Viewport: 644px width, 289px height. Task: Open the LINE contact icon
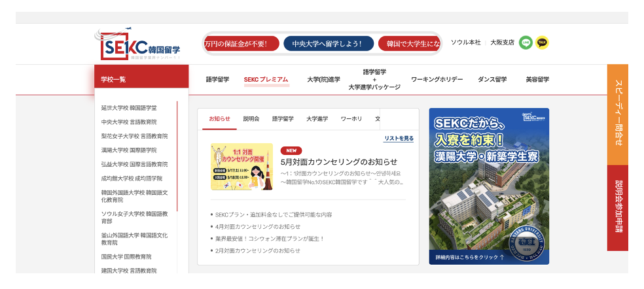526,42
